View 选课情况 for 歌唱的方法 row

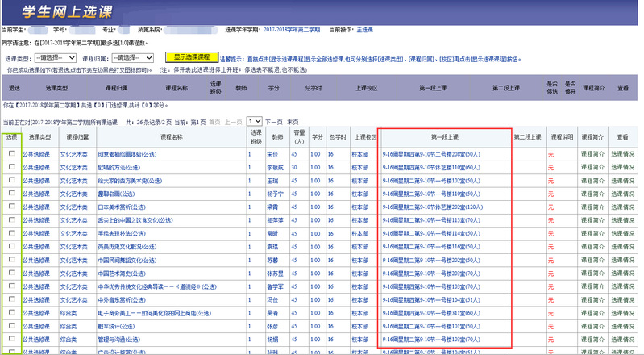pyautogui.click(x=622, y=165)
